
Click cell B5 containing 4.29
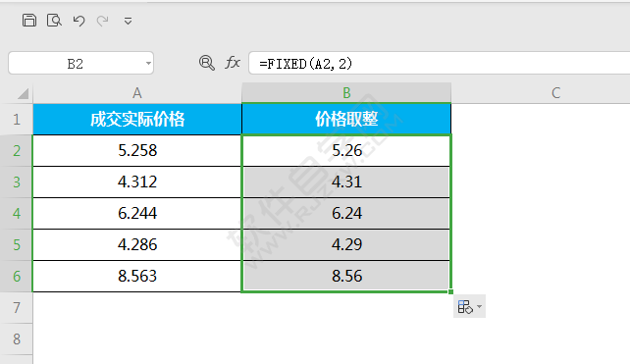pyautogui.click(x=346, y=244)
